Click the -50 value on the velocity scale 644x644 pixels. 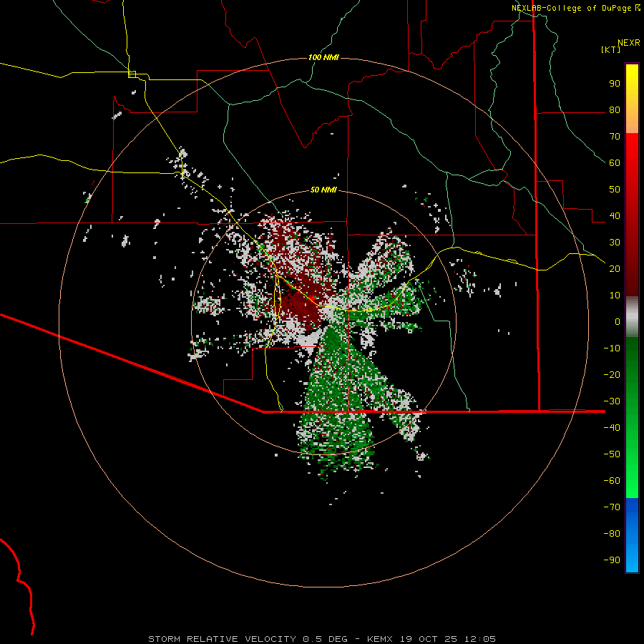[612, 454]
